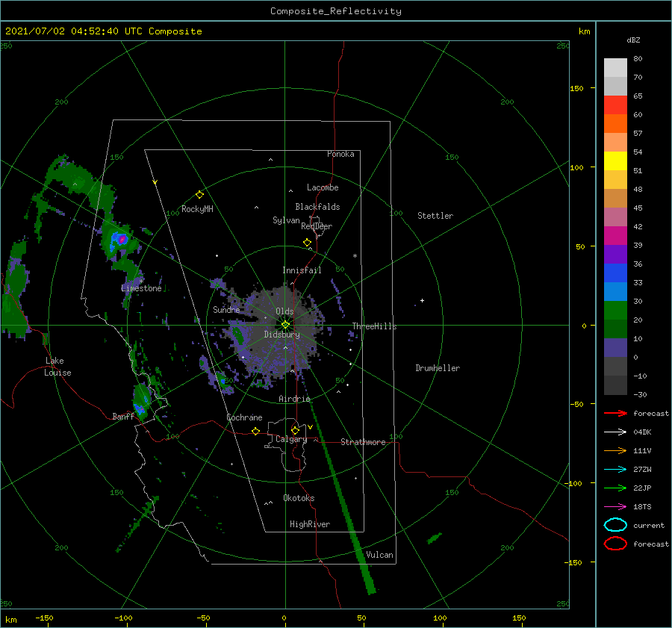The height and width of the screenshot is (628, 672).
Task: Pick the magenta 39-42 dBZ color swatch
Action: pos(615,236)
